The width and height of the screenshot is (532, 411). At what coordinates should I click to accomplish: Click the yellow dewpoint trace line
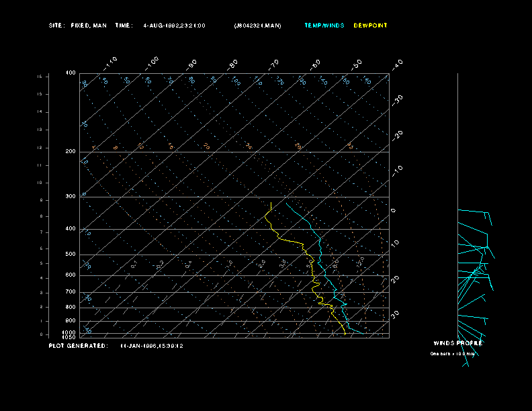pos(312,268)
